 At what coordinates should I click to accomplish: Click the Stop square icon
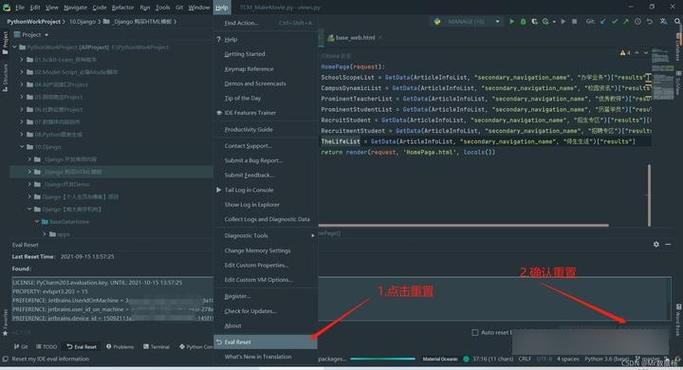pos(575,21)
